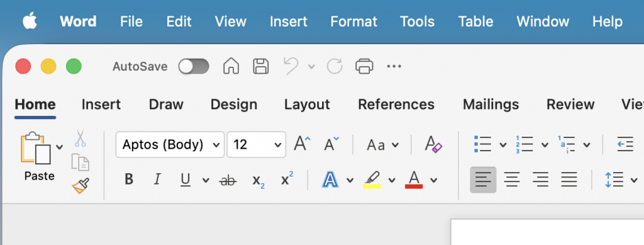Open the Format menu in menu bar
Viewport: 644px width, 245px height.
tap(353, 21)
